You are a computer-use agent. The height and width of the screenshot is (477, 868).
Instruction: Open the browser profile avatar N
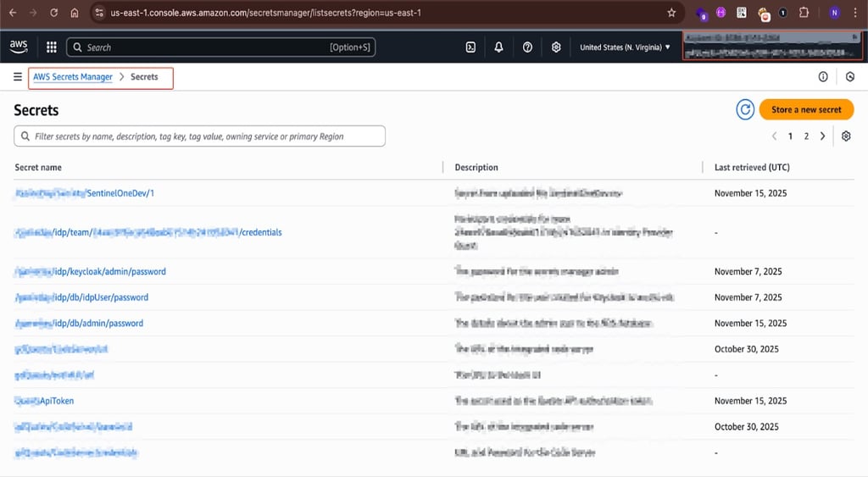pos(834,12)
